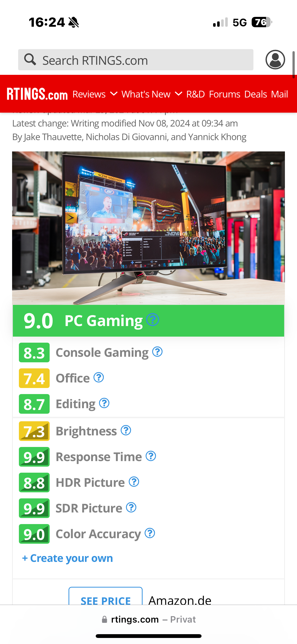Click the RTINGS.com logo
297x644 pixels.
(x=37, y=94)
